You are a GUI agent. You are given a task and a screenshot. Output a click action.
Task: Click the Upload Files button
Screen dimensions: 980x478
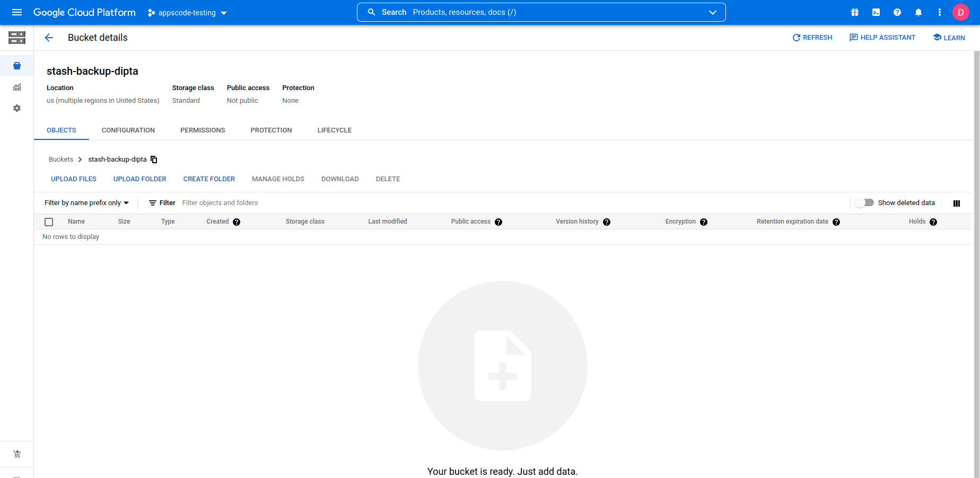point(74,179)
